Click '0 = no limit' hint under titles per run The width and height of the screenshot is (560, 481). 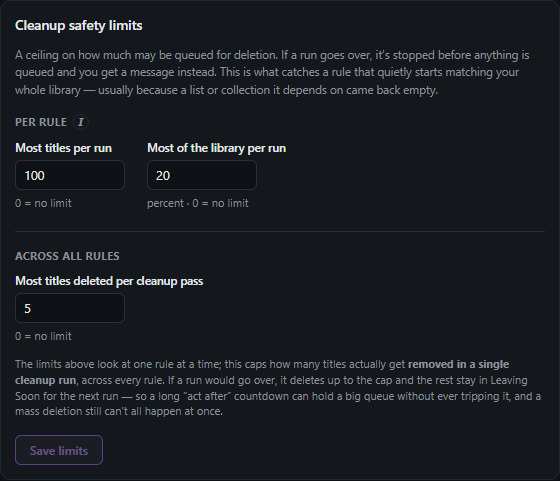[43, 203]
